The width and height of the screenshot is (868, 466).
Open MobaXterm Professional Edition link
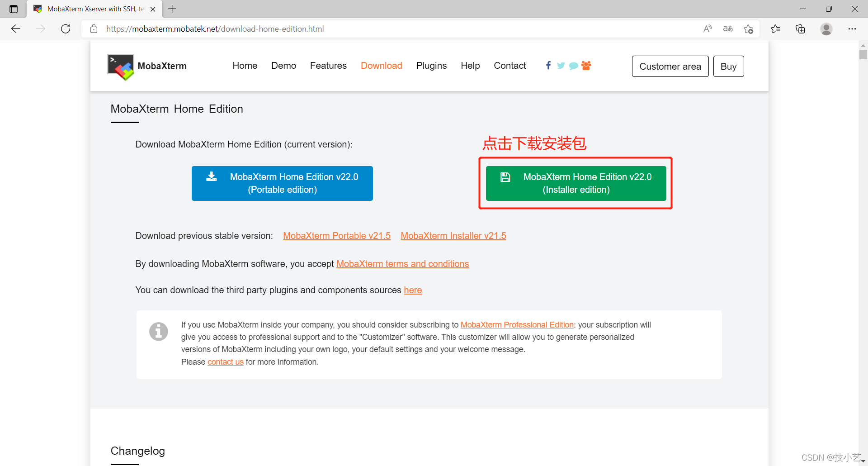click(517, 325)
